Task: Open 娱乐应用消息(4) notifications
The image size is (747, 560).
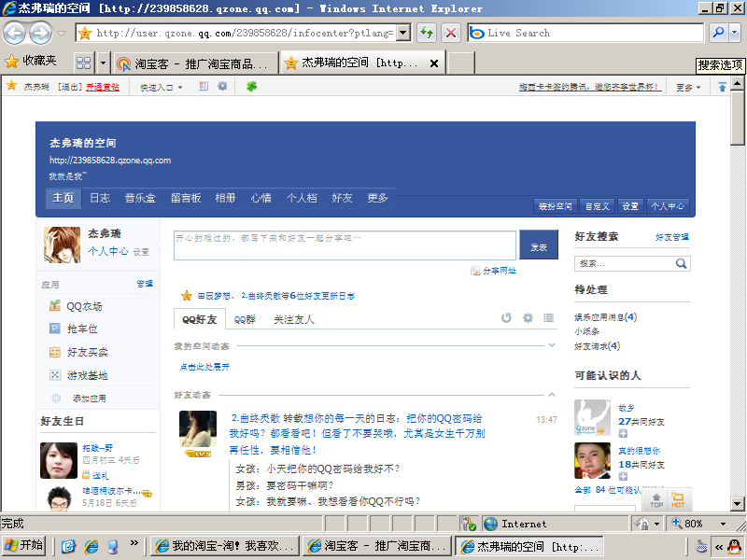Action: [x=605, y=317]
